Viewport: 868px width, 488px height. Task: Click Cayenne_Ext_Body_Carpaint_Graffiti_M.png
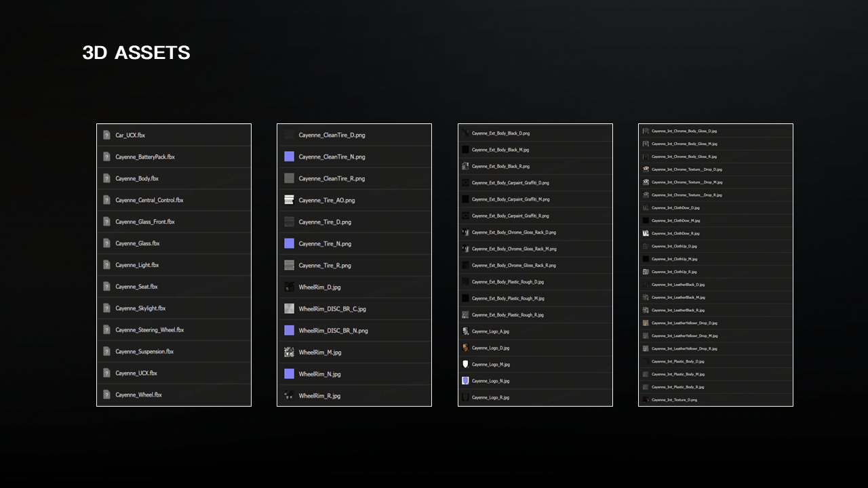click(x=511, y=199)
